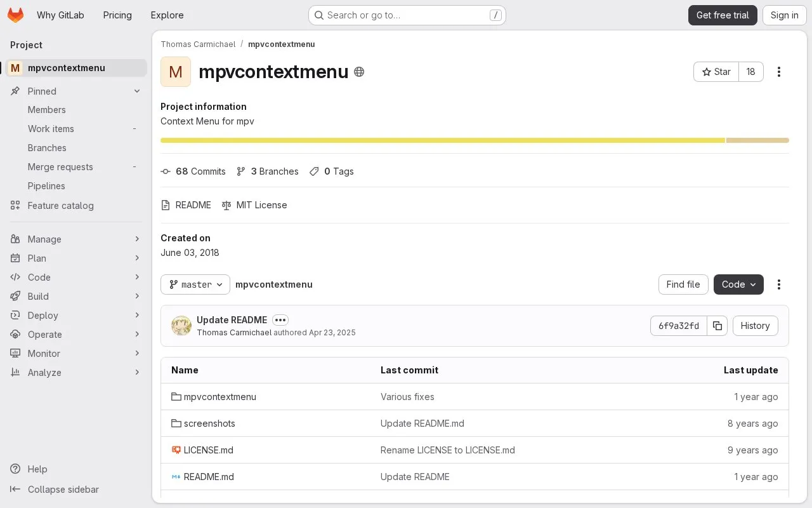812x508 pixels.
Task: Click the Find file button
Action: [x=683, y=284]
